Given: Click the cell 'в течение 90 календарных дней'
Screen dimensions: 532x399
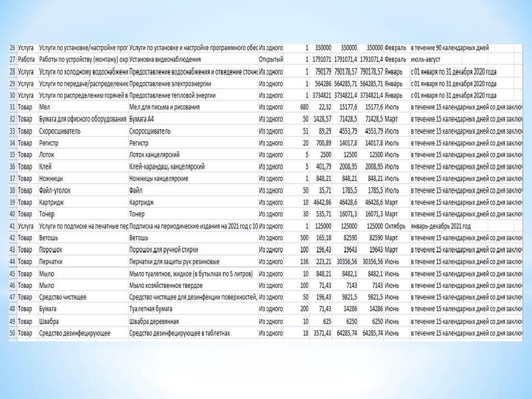Looking at the screenshot, I should tap(449, 48).
